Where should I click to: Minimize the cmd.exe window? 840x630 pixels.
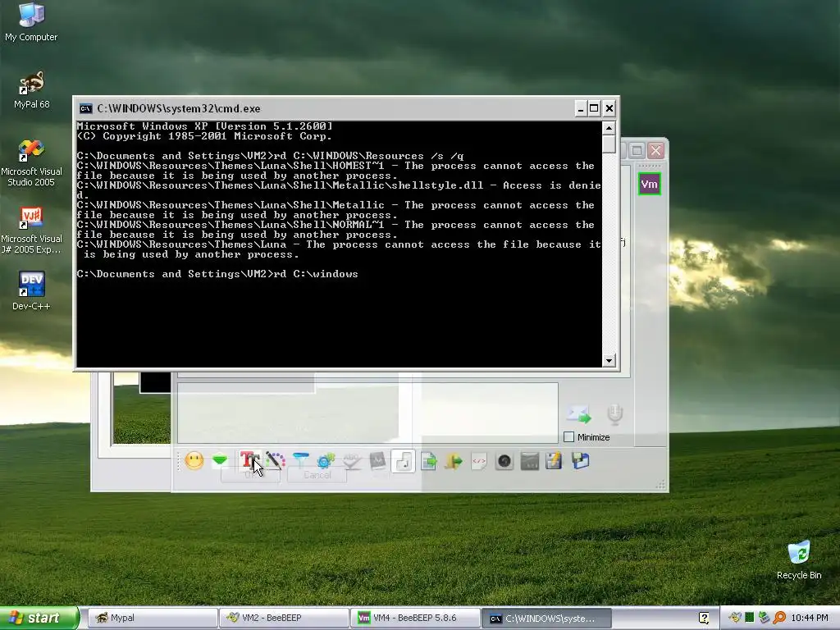[581, 109]
